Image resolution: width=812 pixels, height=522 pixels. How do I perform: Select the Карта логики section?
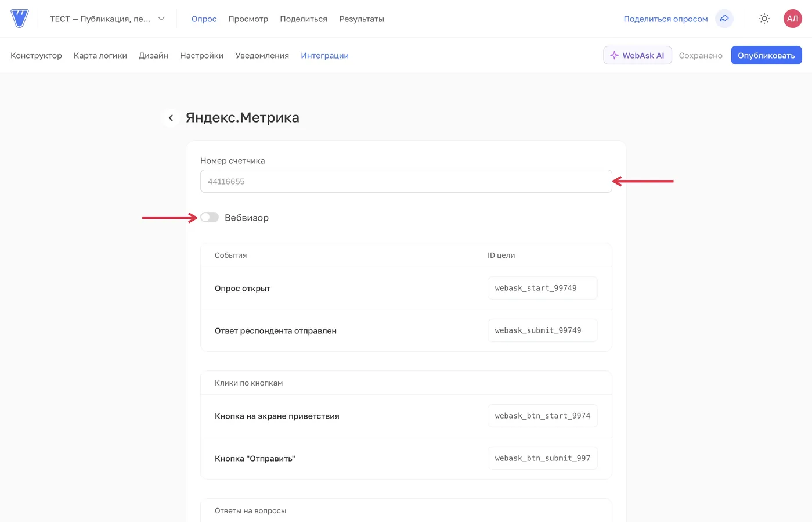pos(100,56)
